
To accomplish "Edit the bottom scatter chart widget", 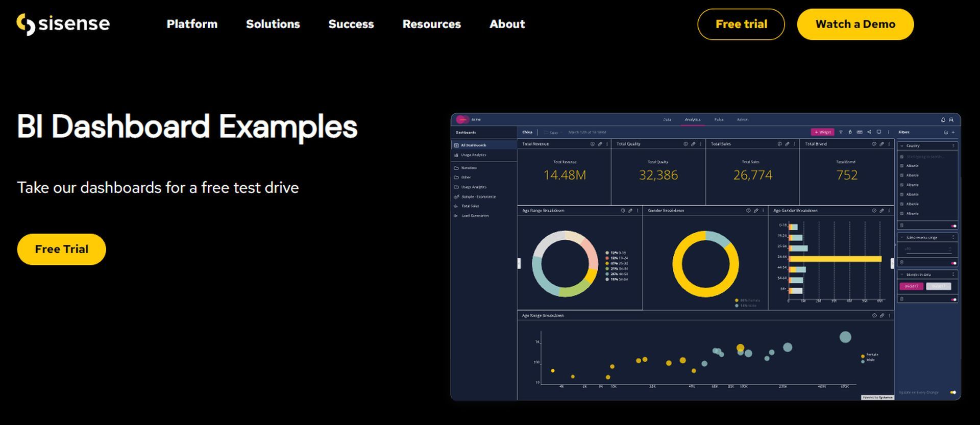I will click(x=881, y=316).
